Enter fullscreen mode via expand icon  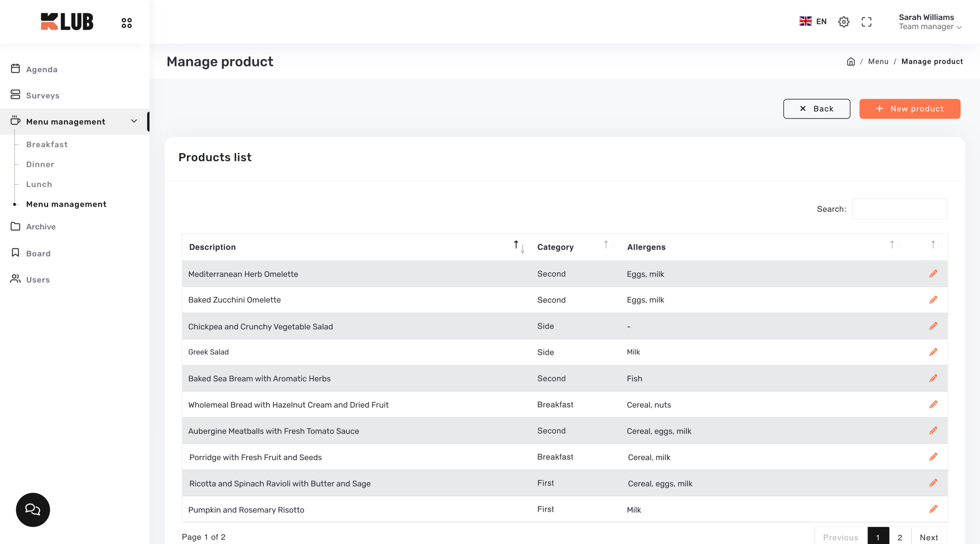click(866, 22)
